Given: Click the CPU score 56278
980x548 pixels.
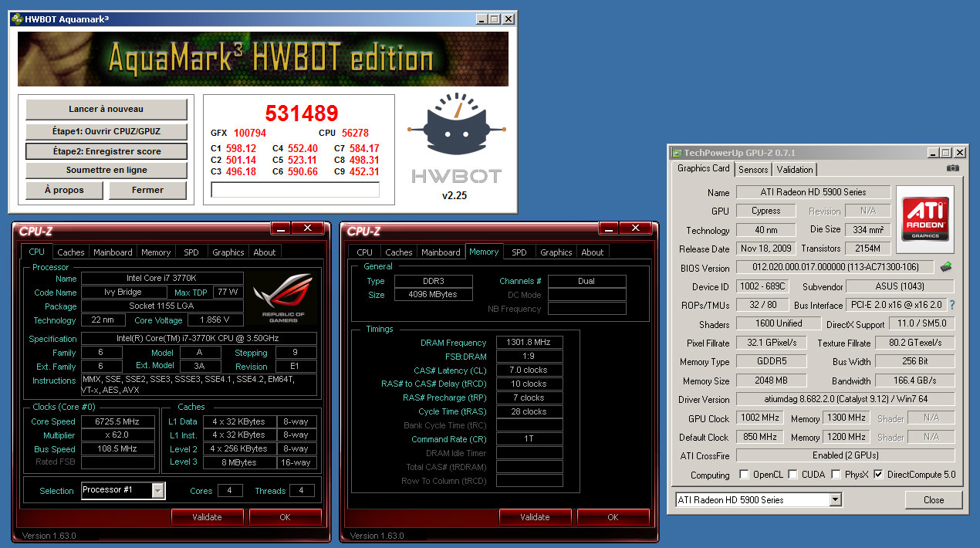Looking at the screenshot, I should [355, 133].
